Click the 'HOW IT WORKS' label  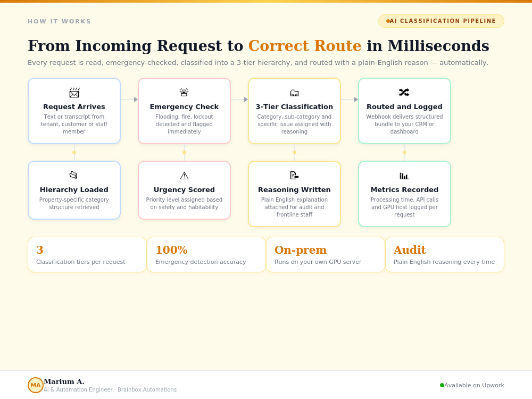point(60,21)
